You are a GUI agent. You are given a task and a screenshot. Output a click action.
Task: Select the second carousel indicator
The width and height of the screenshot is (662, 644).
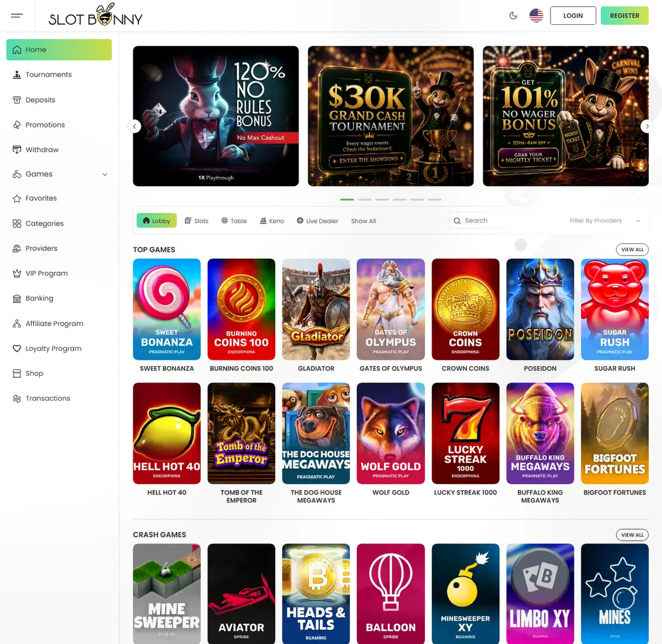365,199
